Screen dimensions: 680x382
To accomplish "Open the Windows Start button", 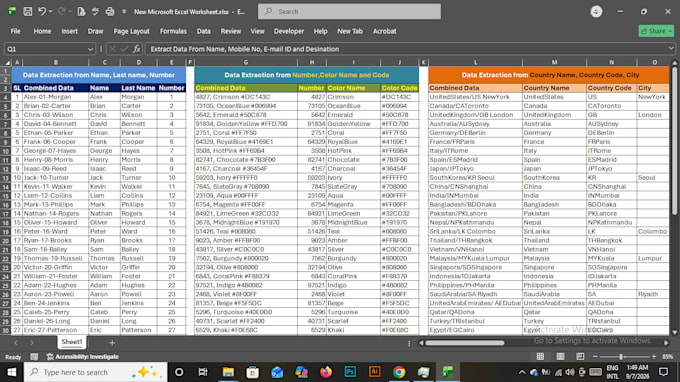I will [x=12, y=372].
